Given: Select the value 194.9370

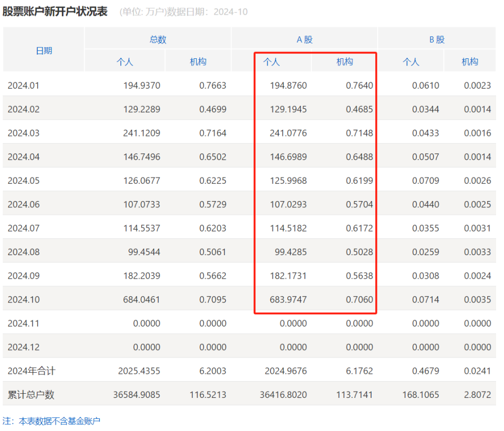Looking at the screenshot, I should point(142,86).
